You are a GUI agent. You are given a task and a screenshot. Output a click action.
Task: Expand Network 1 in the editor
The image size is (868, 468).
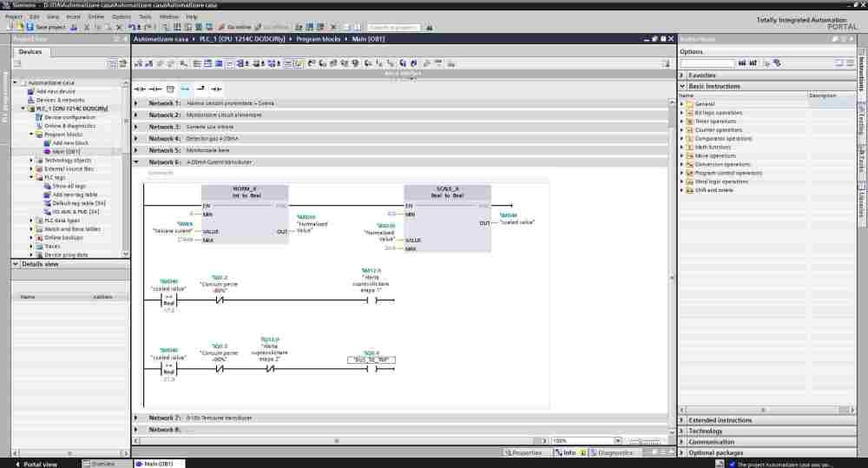(136, 103)
